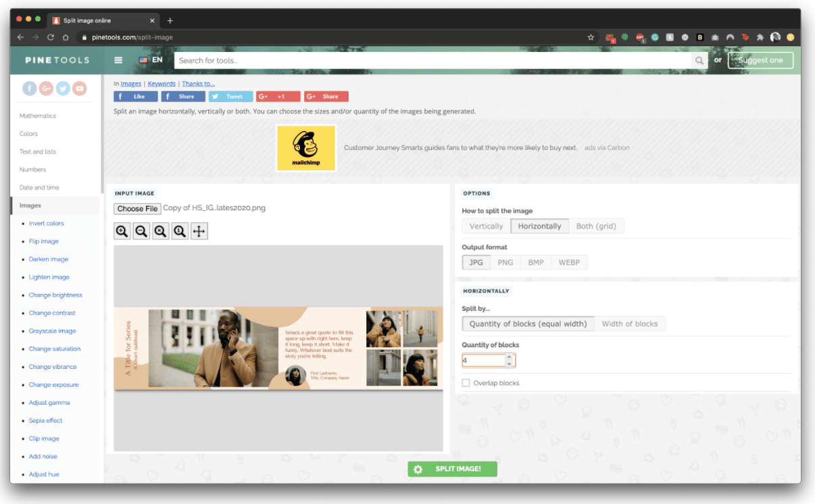
Task: Open the hamburger menu beside the Pinetools logo
Action: pos(118,60)
